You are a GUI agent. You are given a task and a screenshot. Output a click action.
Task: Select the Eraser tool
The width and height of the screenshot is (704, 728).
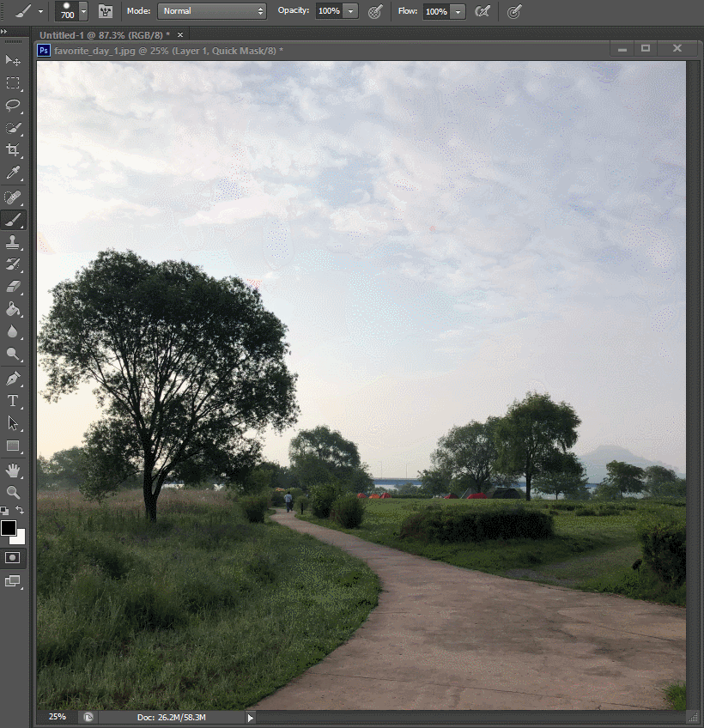[13, 287]
